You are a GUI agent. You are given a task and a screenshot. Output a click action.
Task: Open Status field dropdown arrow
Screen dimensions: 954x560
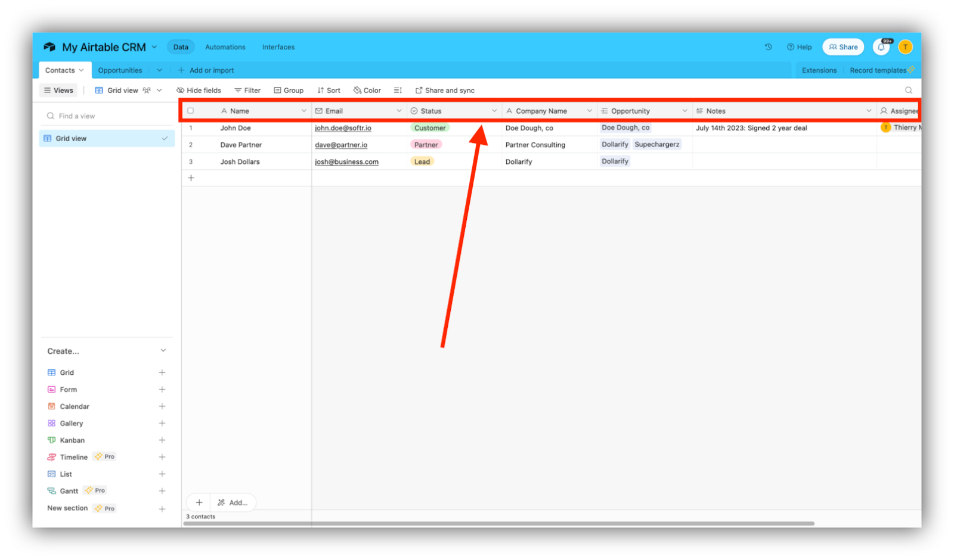494,111
